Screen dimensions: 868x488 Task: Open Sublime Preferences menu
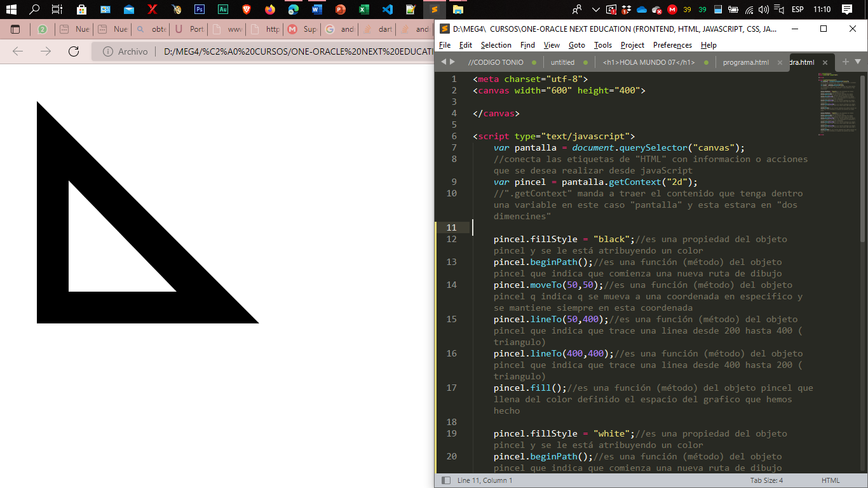tap(672, 45)
